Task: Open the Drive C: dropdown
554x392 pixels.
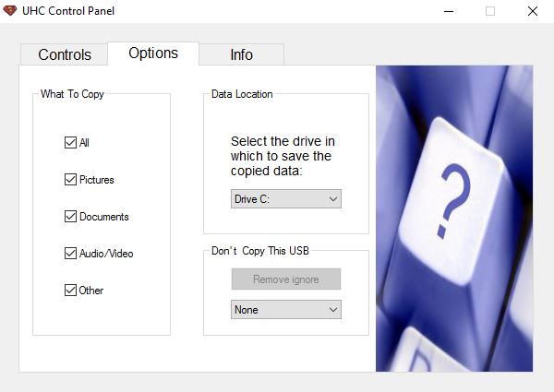Action: point(286,199)
